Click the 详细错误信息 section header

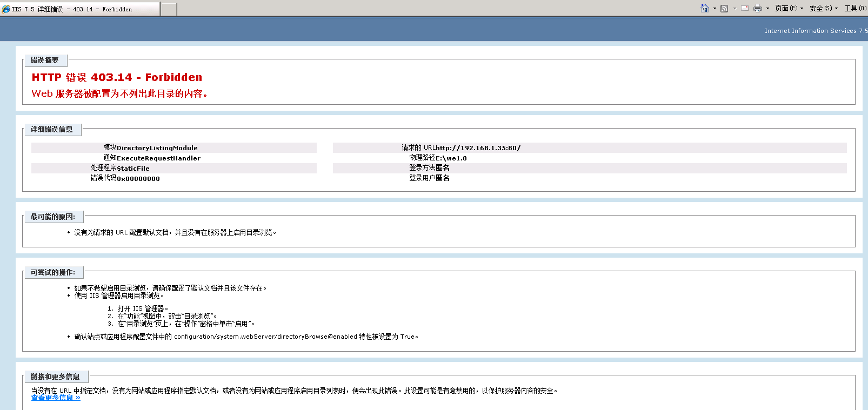click(x=52, y=130)
